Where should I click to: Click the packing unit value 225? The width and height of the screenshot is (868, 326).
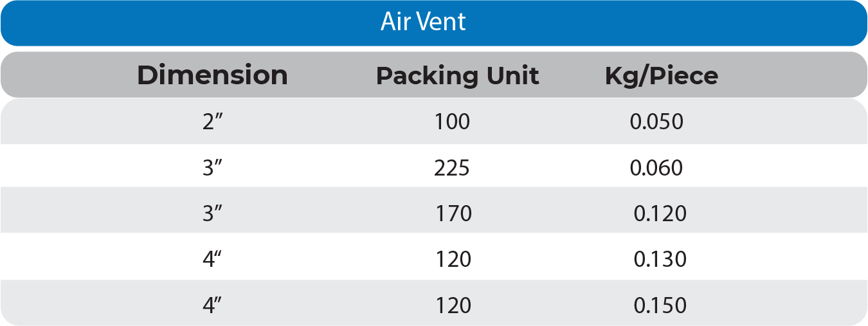click(452, 168)
